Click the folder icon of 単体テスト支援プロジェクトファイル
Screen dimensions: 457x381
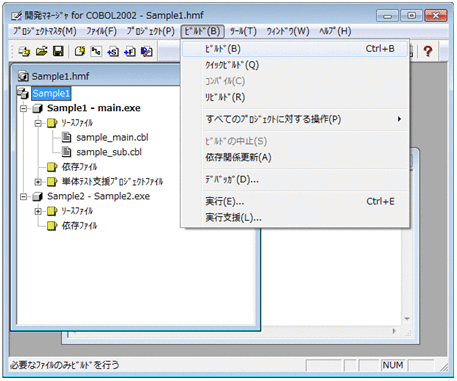point(52,182)
